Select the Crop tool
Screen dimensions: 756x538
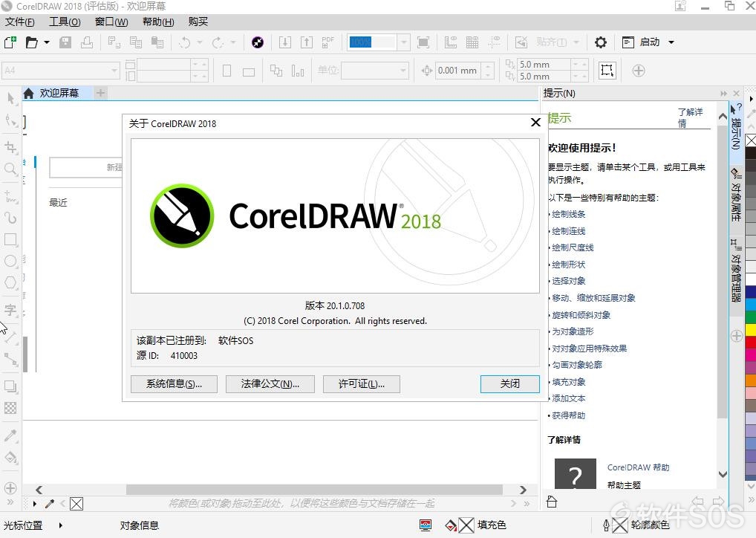pos(10,146)
